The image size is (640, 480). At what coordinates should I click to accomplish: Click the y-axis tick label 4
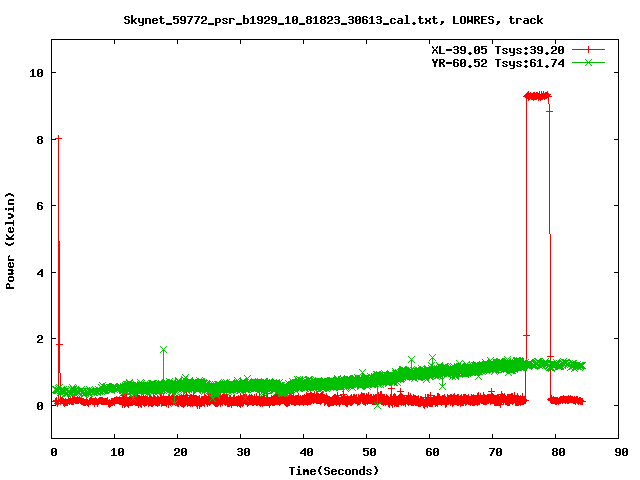click(40, 273)
